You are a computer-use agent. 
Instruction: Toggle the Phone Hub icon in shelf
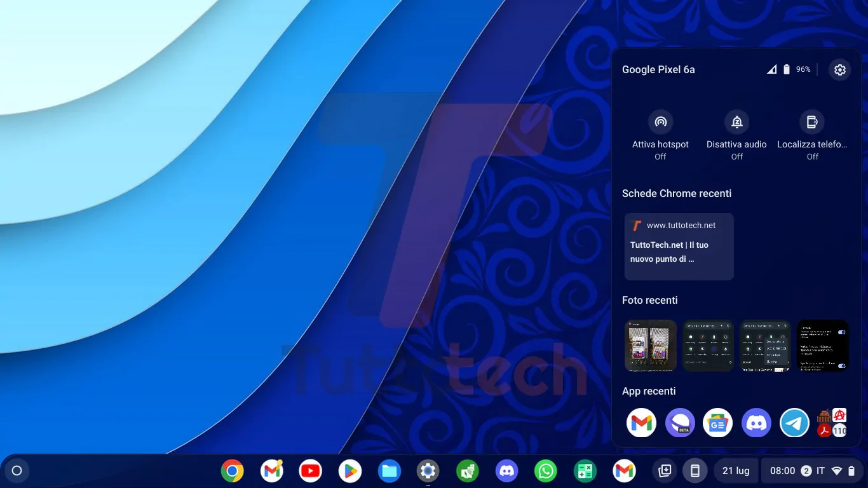[x=695, y=471]
